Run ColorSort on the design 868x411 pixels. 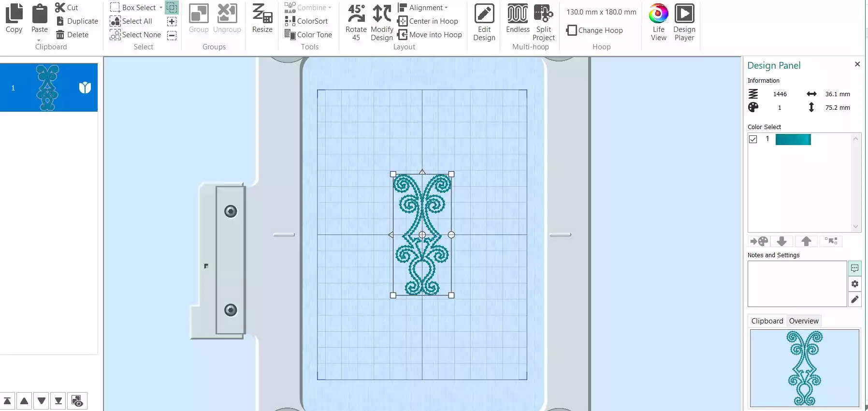(306, 21)
